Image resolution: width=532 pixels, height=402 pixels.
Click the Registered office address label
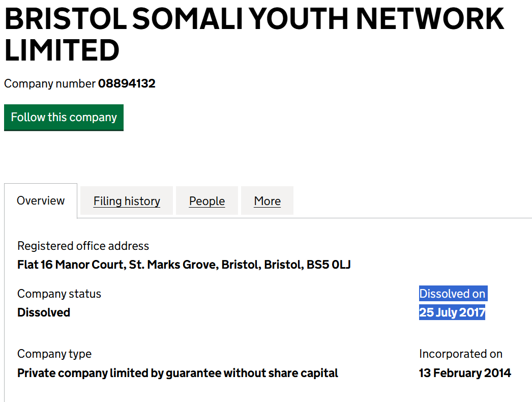coord(83,246)
